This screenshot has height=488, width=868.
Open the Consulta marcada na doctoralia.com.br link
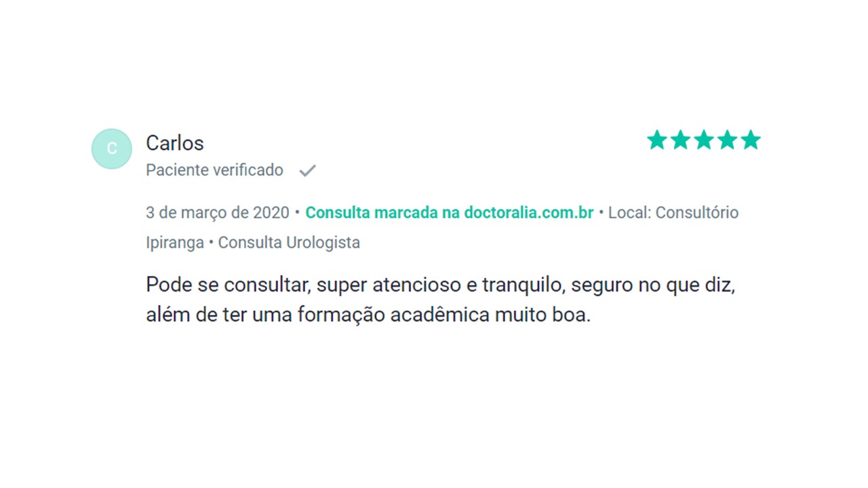tap(449, 212)
